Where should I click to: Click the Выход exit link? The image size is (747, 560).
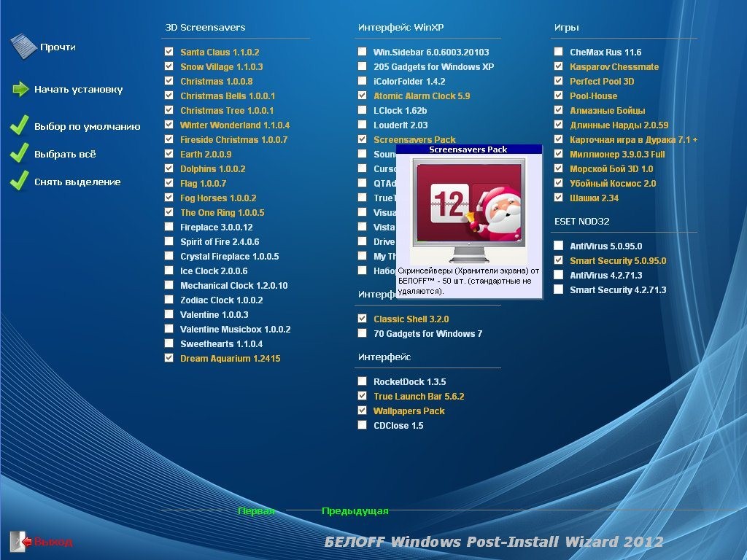pos(53,542)
